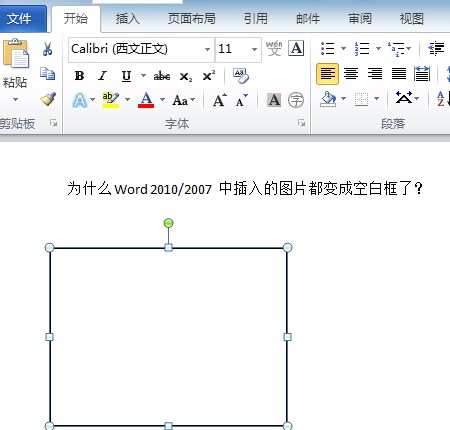Switch to the 引用 References tab

[256, 19]
